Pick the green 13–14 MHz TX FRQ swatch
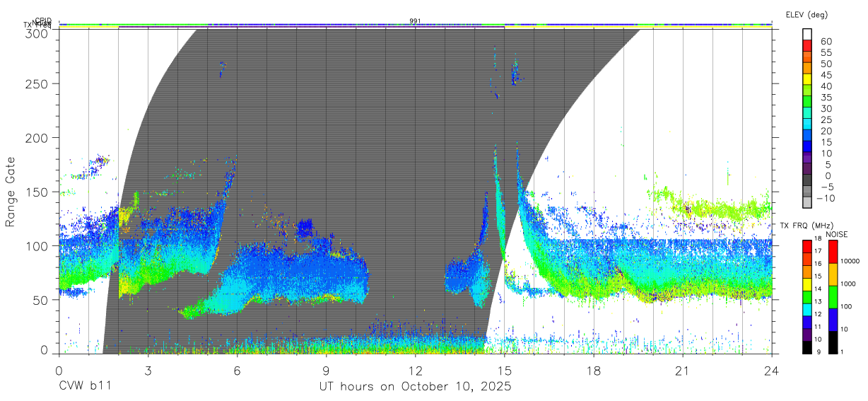Image resolution: width=868 pixels, height=401 pixels. [807, 296]
